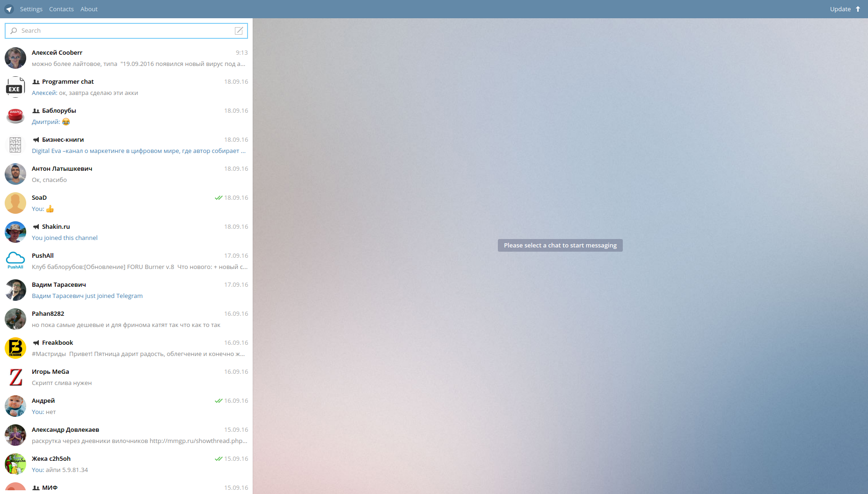Open the Contacts menu

point(61,9)
